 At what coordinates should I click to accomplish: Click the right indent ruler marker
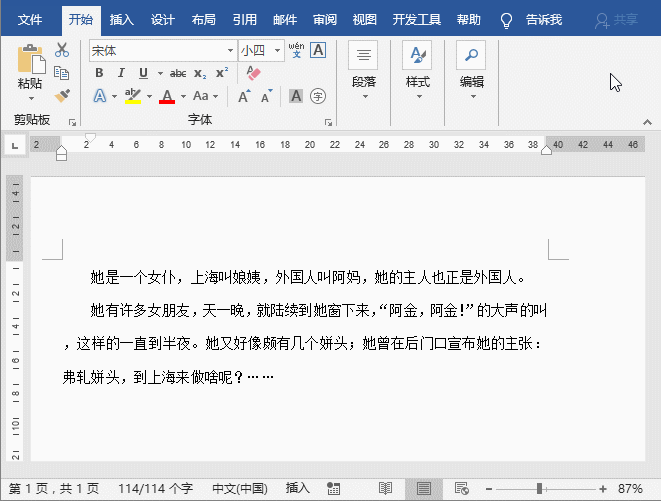(546, 150)
